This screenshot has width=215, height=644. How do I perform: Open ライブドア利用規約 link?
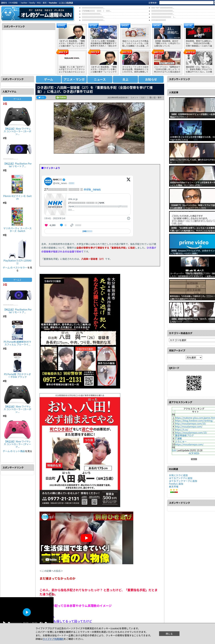click(x=53, y=639)
